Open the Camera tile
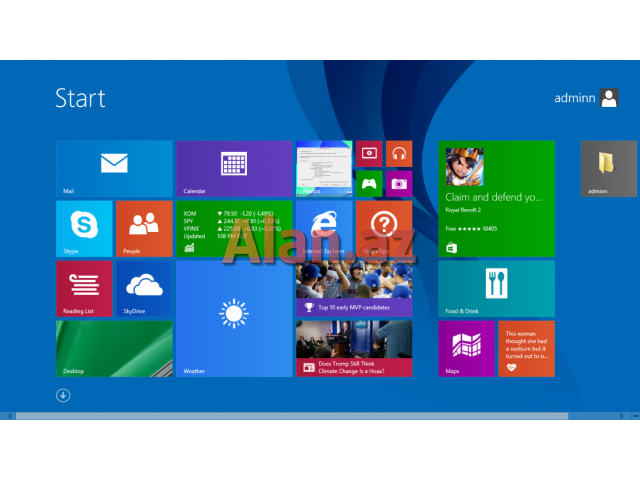 click(399, 184)
